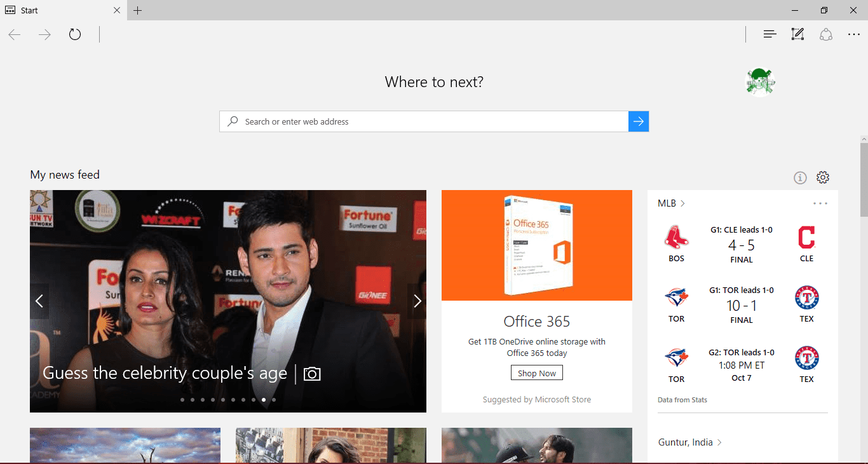This screenshot has height=464, width=868.
Task: Open a new tab with plus button
Action: [x=138, y=10]
